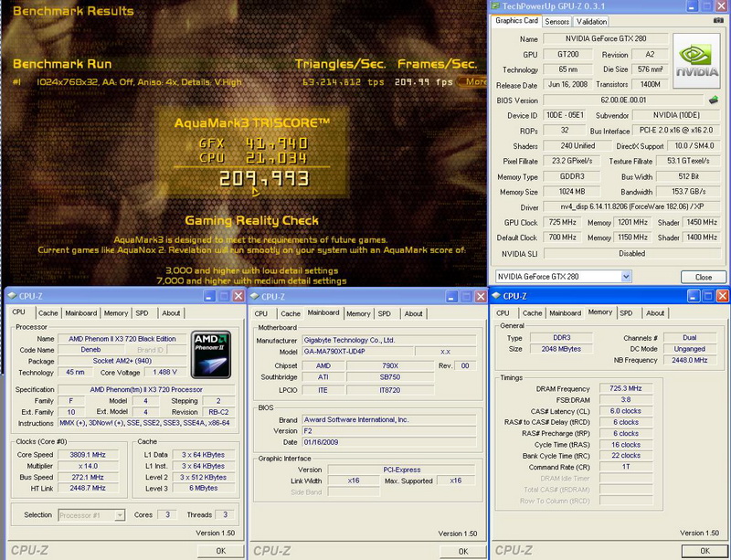The width and height of the screenshot is (731, 560).
Task: Click the Mainboard CPU-Z window title icon
Action: pos(255,297)
